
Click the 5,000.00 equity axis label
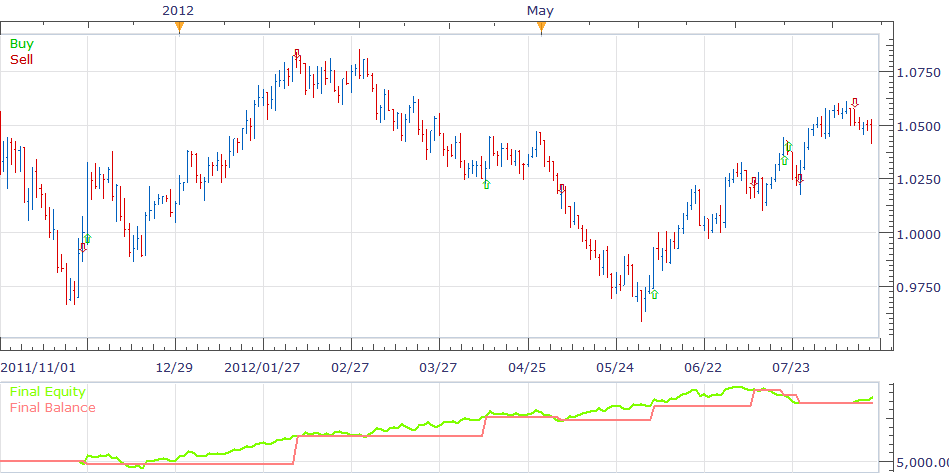coord(923,463)
